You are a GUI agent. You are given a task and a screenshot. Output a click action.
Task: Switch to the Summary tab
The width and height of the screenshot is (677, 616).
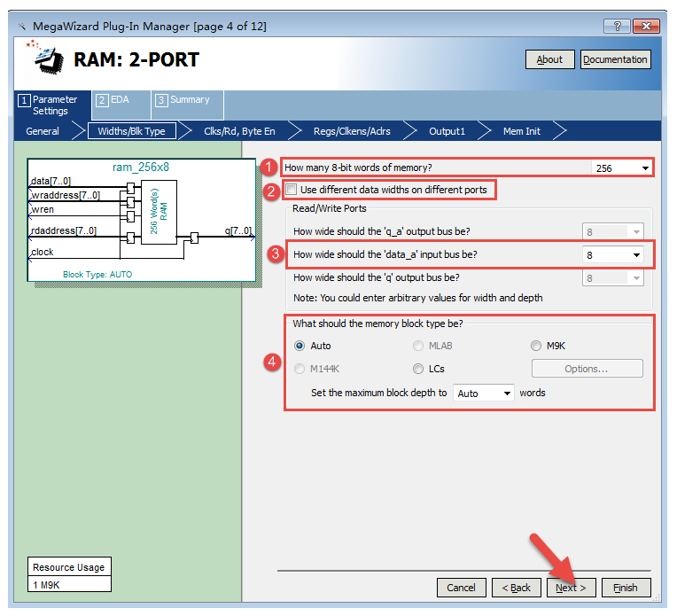[187, 105]
